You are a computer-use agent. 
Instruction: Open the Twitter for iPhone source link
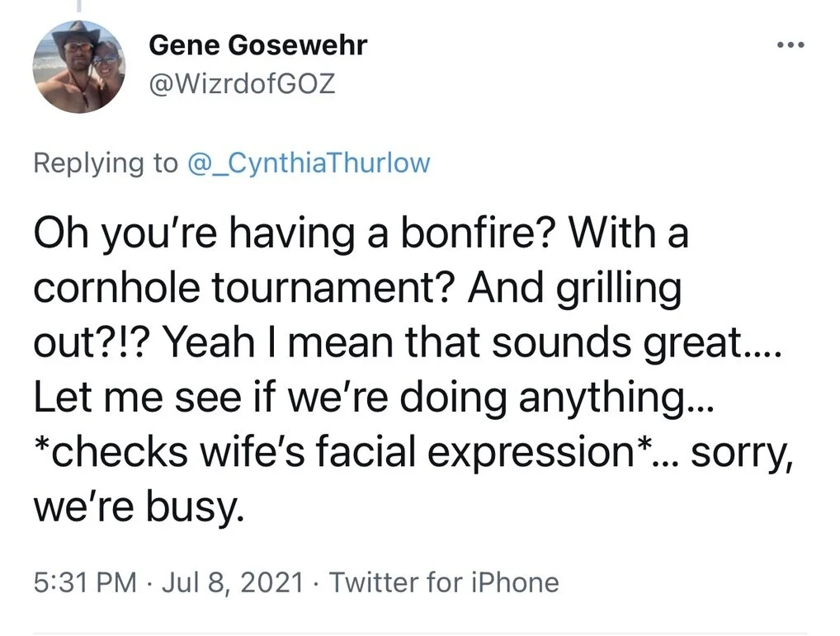[x=444, y=583]
